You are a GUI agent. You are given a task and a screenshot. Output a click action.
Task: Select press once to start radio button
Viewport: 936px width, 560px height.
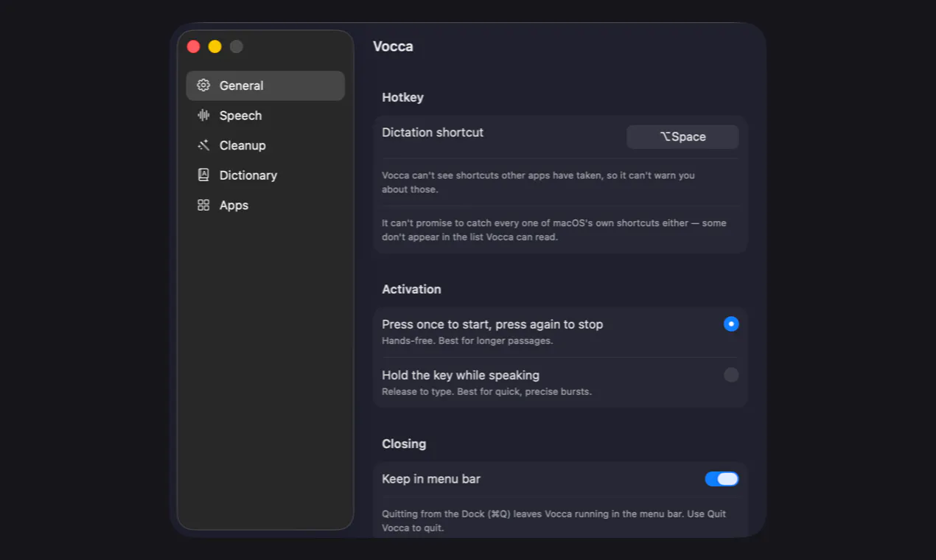coord(731,324)
